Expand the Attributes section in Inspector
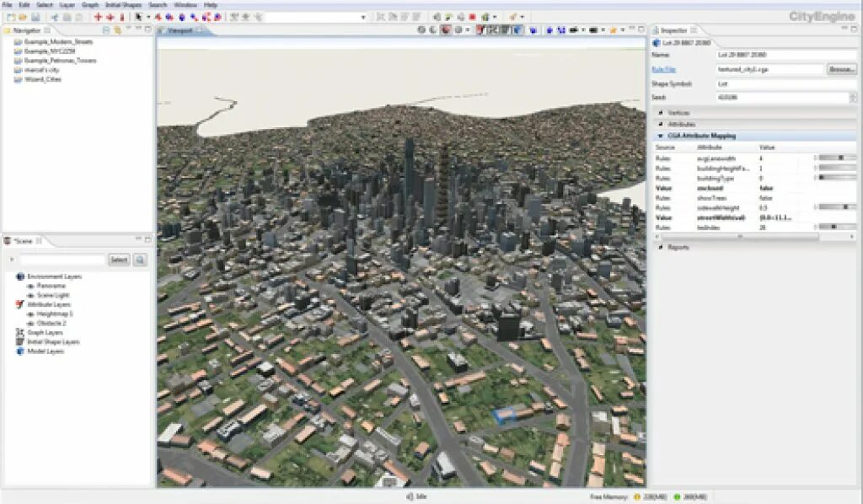Screen dimensions: 863x504 [x=661, y=125]
